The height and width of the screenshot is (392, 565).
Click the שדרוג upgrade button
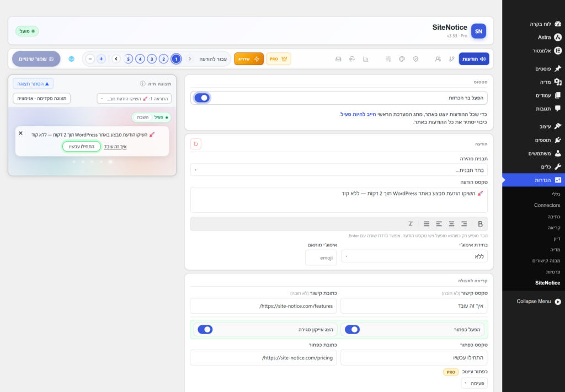pyautogui.click(x=249, y=59)
